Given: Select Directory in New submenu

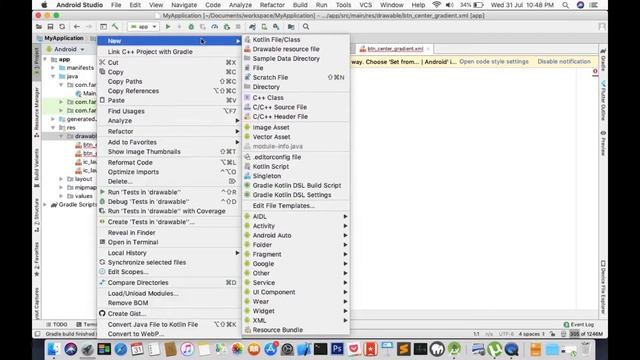Looking at the screenshot, I should [296, 87].
